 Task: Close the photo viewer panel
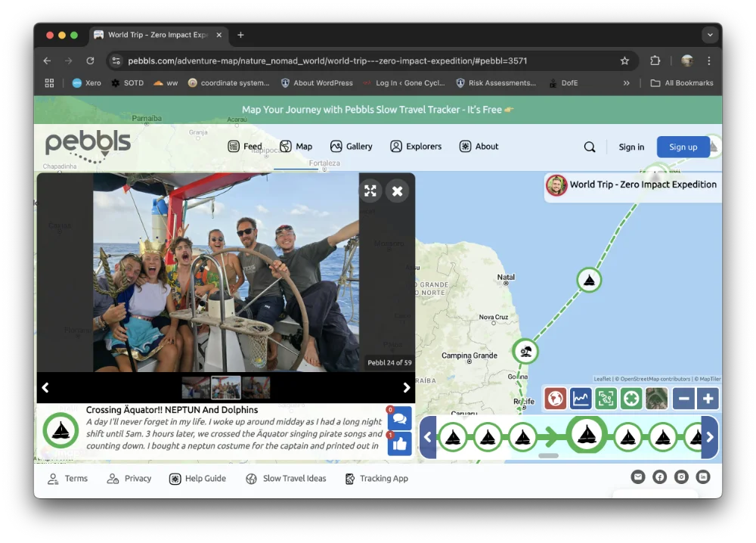(397, 191)
